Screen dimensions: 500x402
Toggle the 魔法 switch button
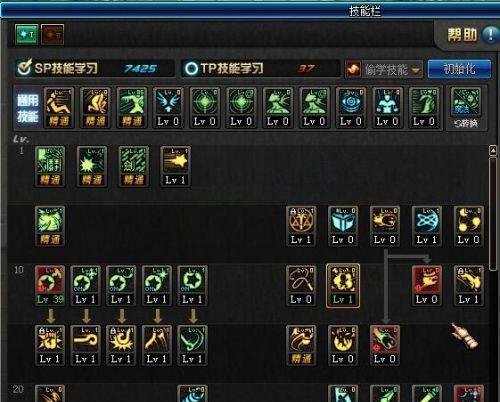click(466, 108)
